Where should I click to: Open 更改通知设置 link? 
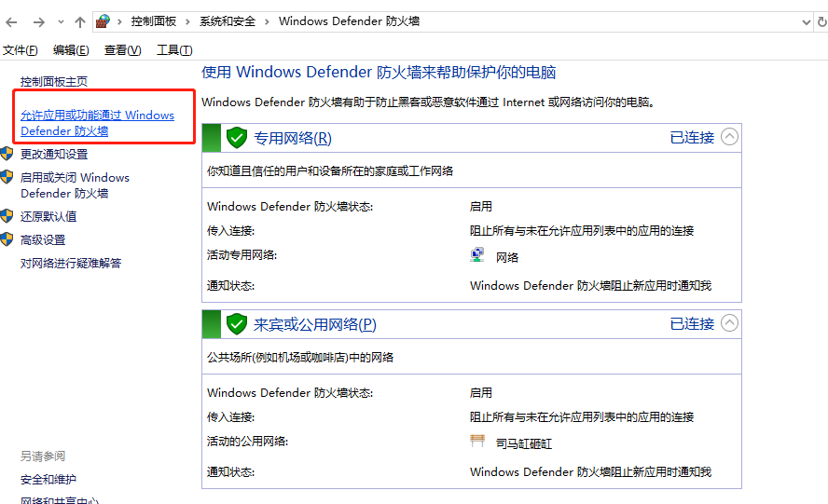tap(54, 154)
